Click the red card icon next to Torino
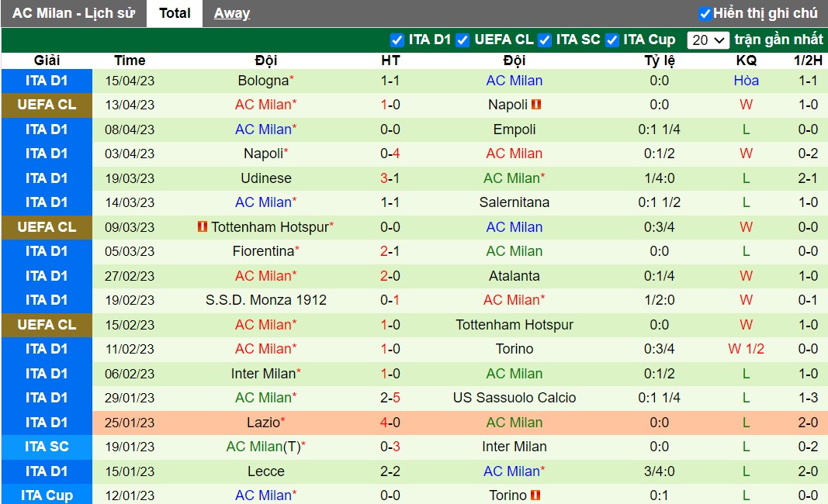The width and height of the screenshot is (828, 504). (x=535, y=495)
